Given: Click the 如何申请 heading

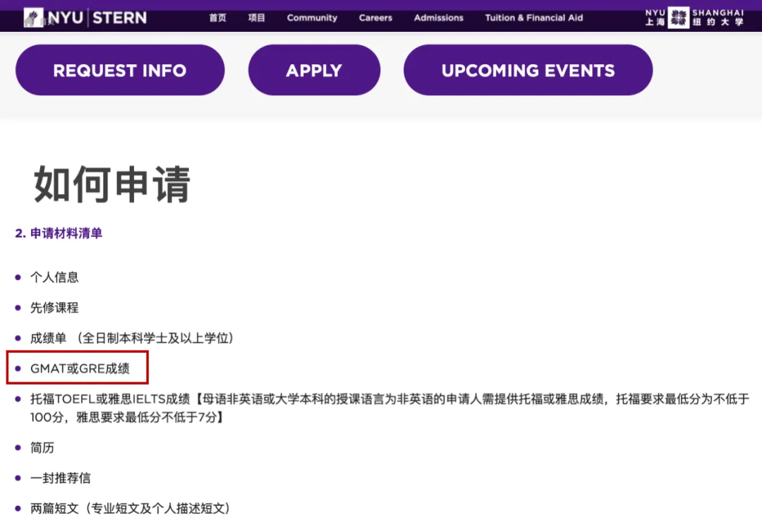Looking at the screenshot, I should (112, 186).
